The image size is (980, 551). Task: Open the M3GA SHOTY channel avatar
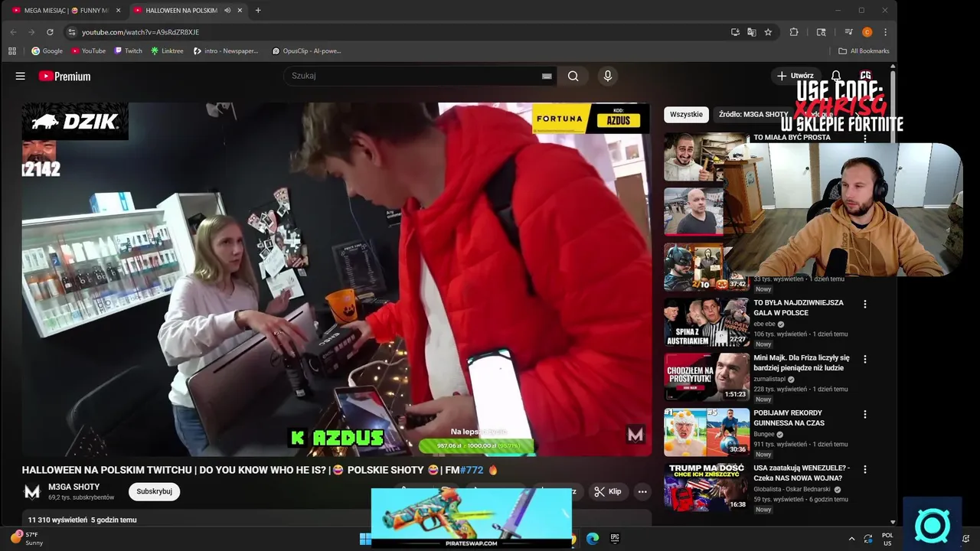(x=32, y=491)
